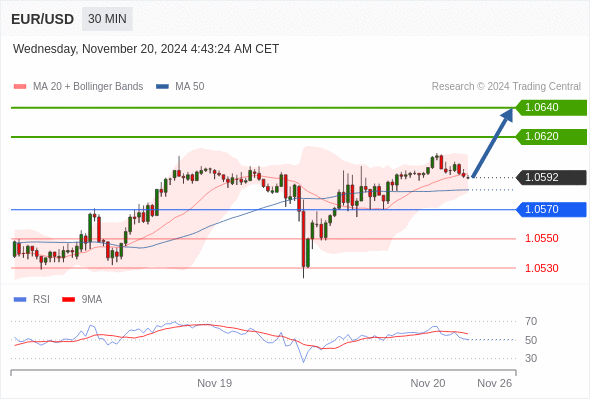Click the green 1.0620 resistance price tag
The image size is (590, 400).
point(551,137)
